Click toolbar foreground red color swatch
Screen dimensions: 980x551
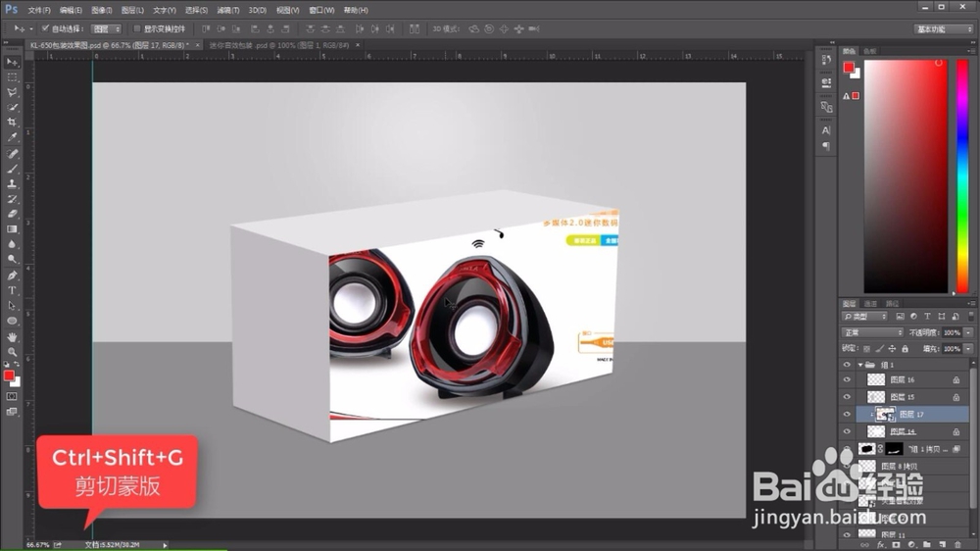click(x=9, y=376)
